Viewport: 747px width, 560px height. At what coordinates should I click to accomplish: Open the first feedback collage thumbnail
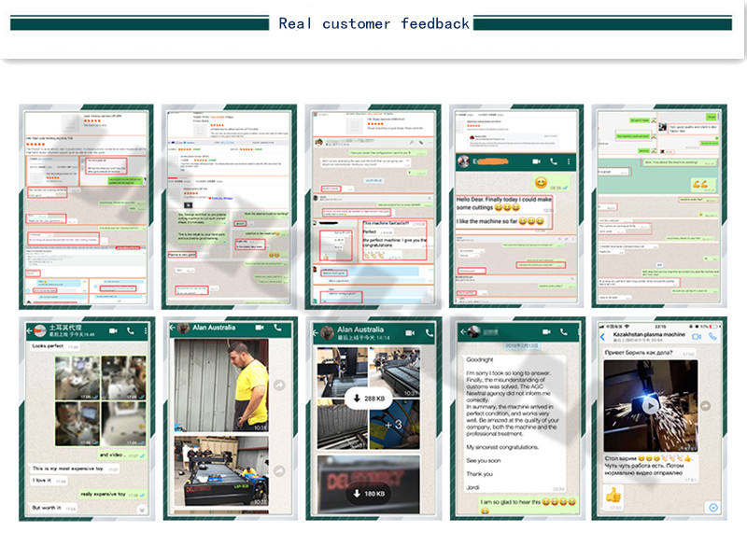point(86,206)
